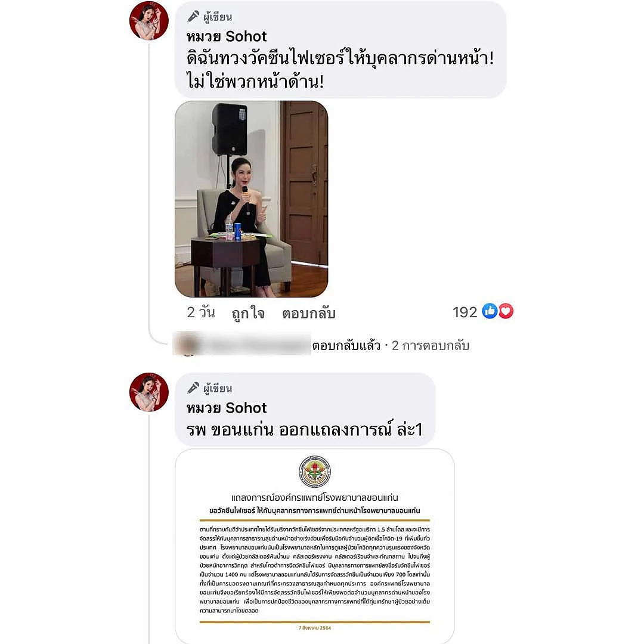Open the 2 วัน comment timestamp

point(201,312)
